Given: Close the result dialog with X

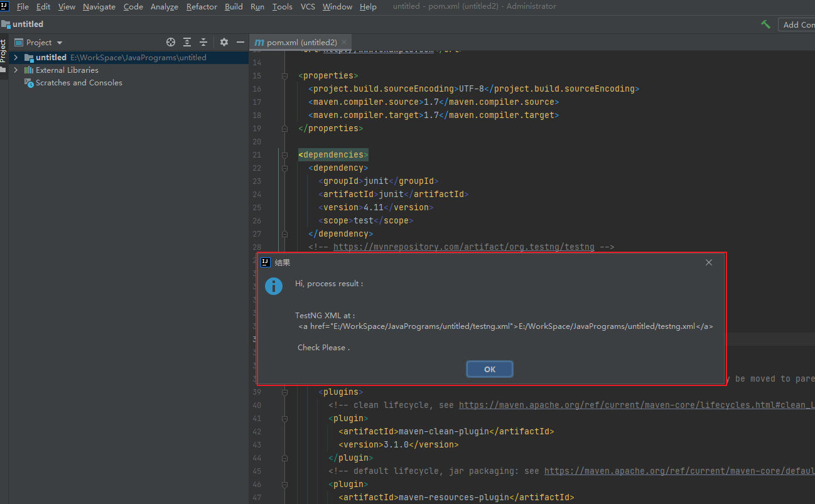Looking at the screenshot, I should pyautogui.click(x=709, y=262).
